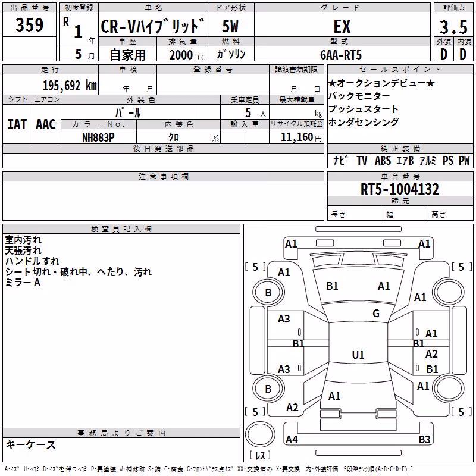Click the shift type IAT
The height and width of the screenshot is (476, 476).
click(17, 124)
